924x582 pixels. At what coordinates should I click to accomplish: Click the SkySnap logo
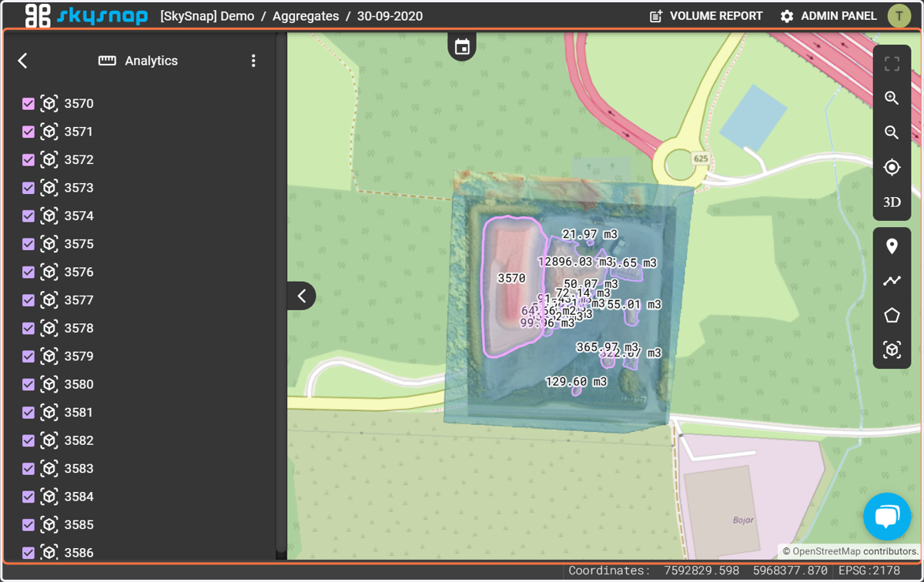coord(86,15)
